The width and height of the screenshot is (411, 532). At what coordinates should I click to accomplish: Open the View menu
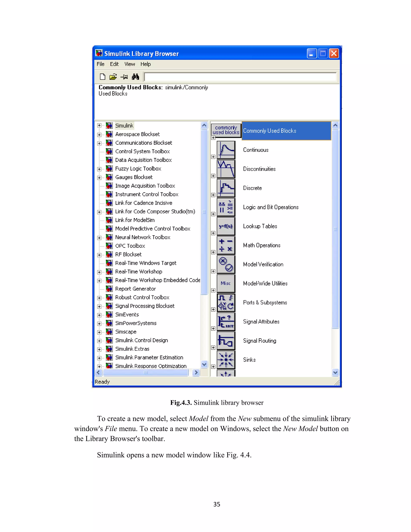129,64
